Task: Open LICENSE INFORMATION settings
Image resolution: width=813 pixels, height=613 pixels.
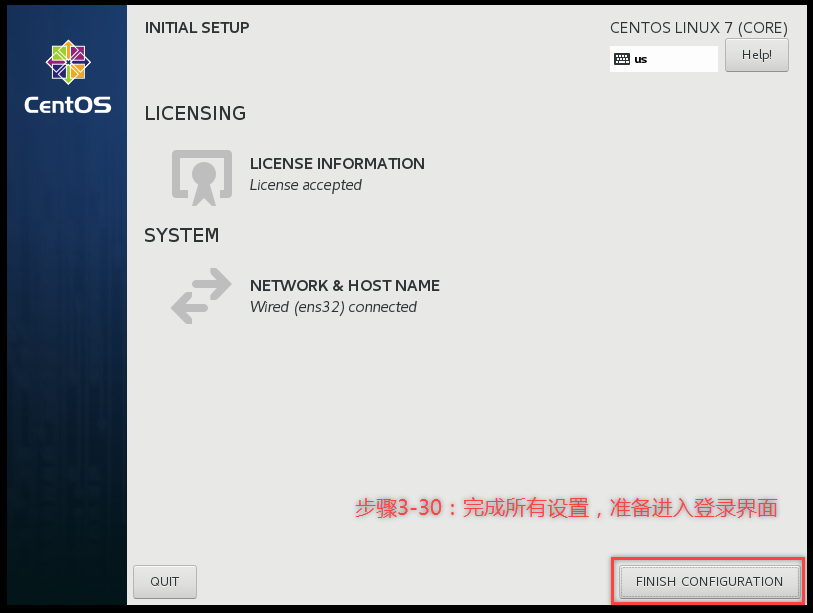Action: 337,164
